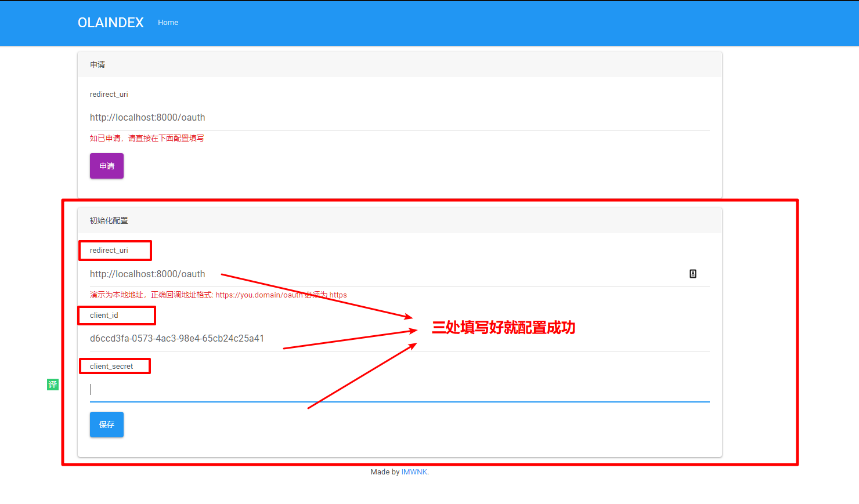Click the blue 保存 button
This screenshot has height=504, width=859.
point(107,425)
